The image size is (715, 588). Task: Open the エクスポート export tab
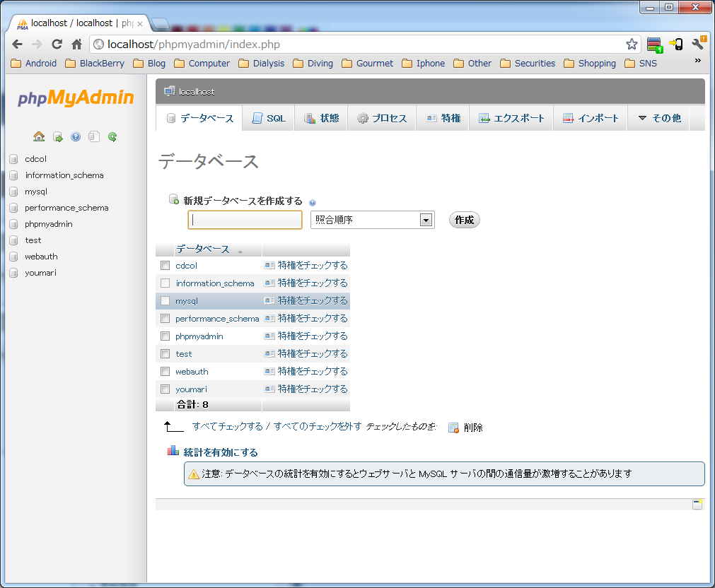click(x=511, y=118)
